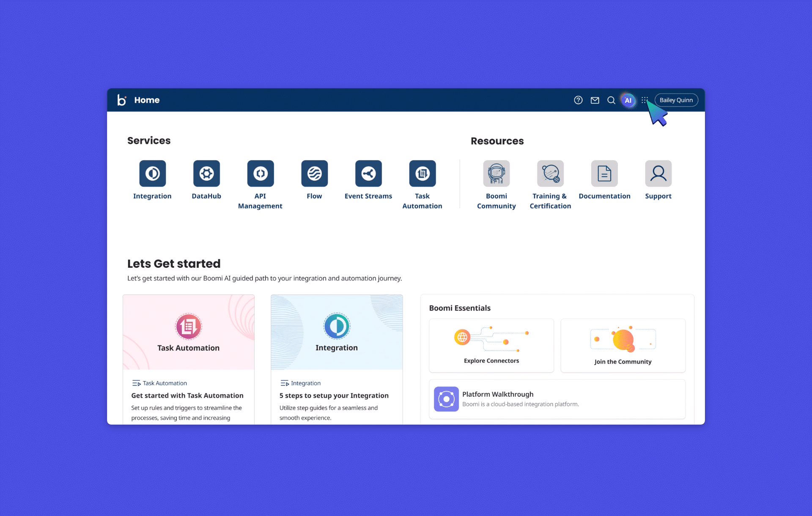
Task: Open the Platform Walkthrough title
Action: (x=498, y=394)
